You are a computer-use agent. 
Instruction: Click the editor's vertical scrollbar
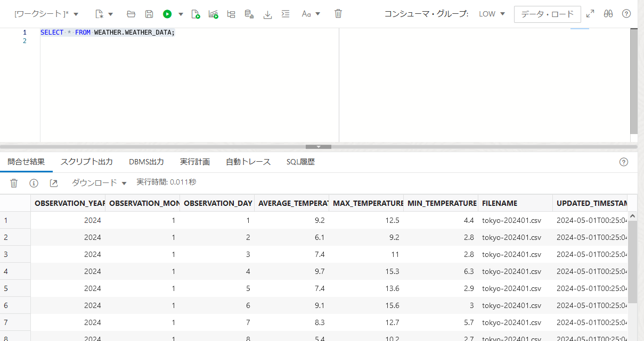click(x=634, y=80)
